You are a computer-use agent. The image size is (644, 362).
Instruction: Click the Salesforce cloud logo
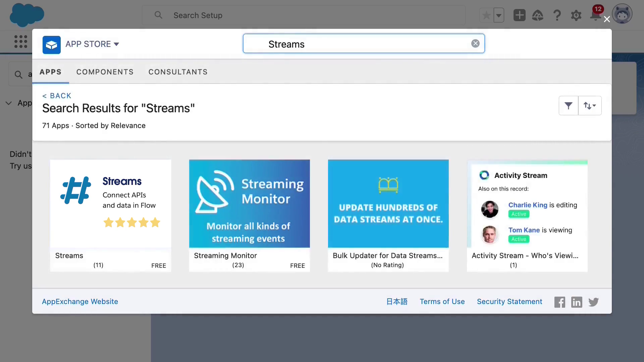pyautogui.click(x=27, y=15)
